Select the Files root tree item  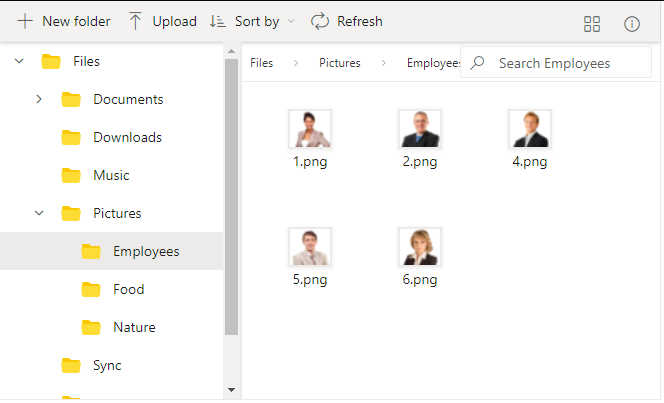(x=111, y=61)
